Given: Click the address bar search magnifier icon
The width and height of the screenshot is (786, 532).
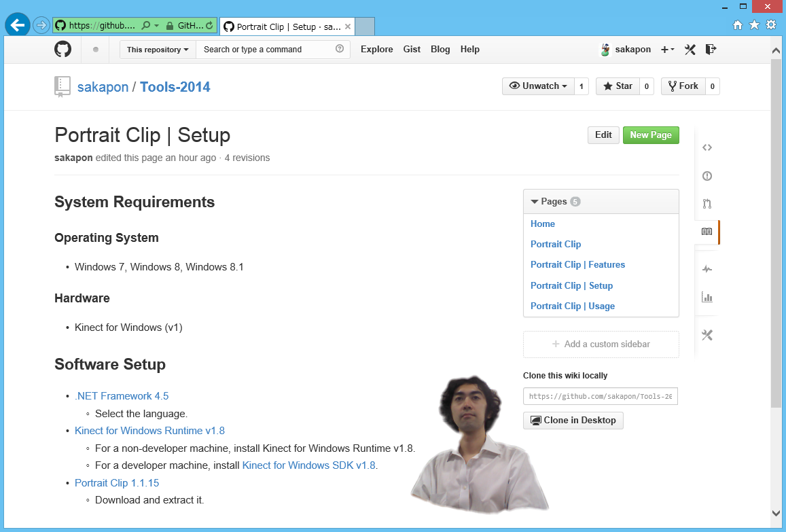Looking at the screenshot, I should coord(145,25).
